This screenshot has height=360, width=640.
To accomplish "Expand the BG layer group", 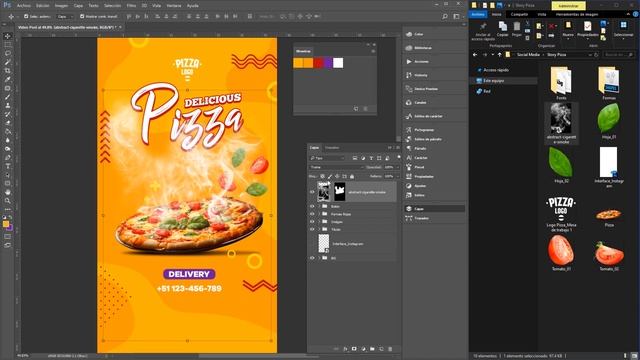I will click(x=319, y=258).
